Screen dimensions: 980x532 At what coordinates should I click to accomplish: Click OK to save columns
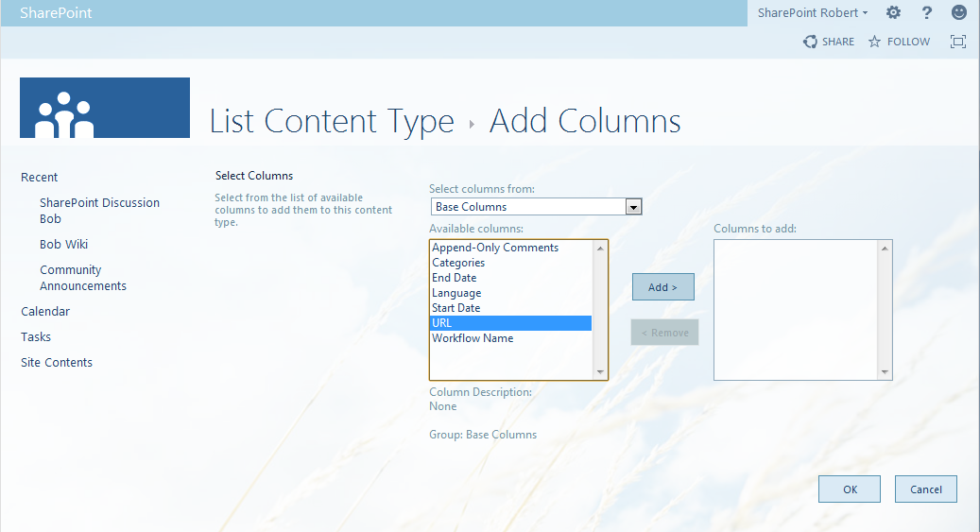coord(850,489)
